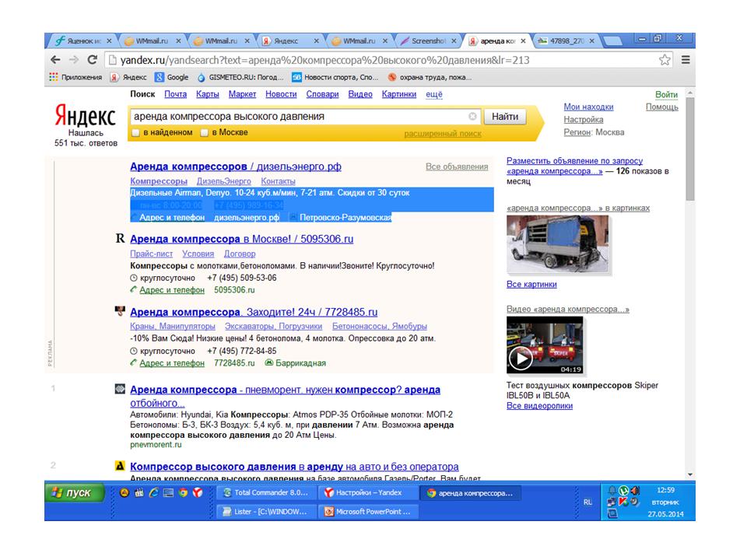Open 'Аренда компрессоров / дизельэнерго.рф' ad
Screen dimensions: 747x560
pyautogui.click(x=235, y=166)
